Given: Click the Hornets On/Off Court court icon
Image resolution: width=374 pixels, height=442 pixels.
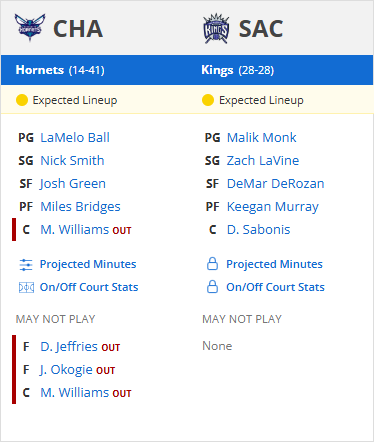Looking at the screenshot, I should click(26, 287).
